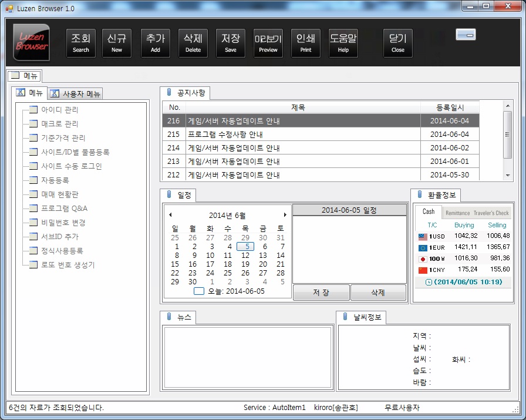Image resolution: width=526 pixels, height=420 pixels.
Task: Click the 인쇄 Print toolbar button
Action: tap(306, 43)
